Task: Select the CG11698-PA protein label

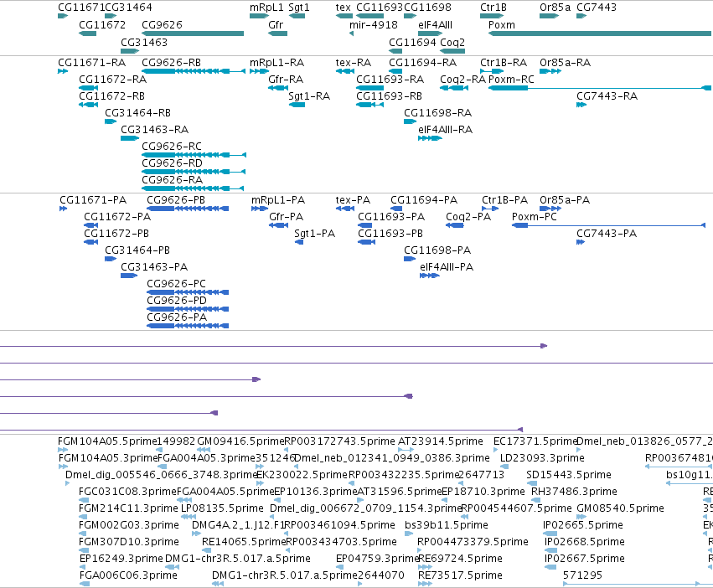Action: tap(437, 250)
